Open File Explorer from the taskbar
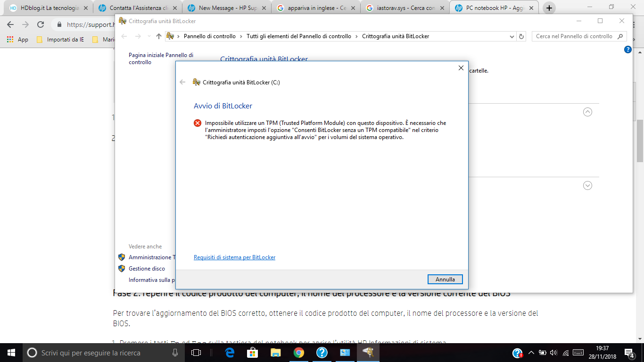Image resolution: width=644 pixels, height=362 pixels. (x=275, y=352)
